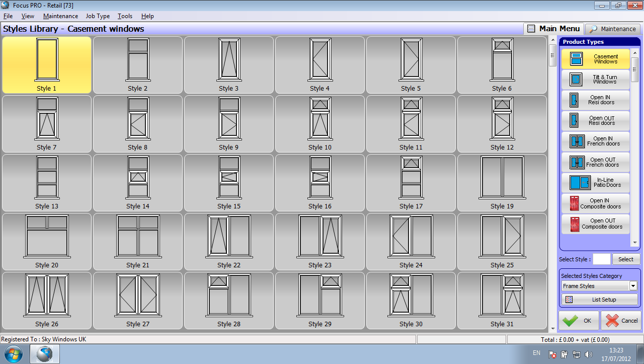Select Open IN Resi doors

click(595, 100)
